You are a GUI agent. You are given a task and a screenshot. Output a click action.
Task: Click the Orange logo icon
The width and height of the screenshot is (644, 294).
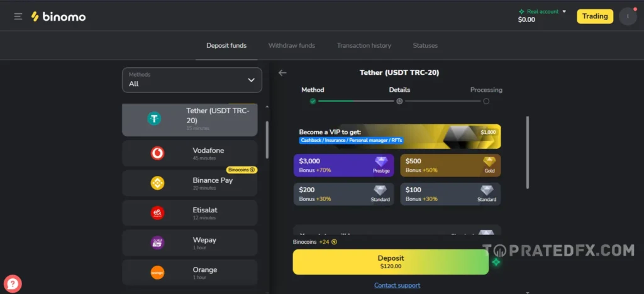coord(157,273)
